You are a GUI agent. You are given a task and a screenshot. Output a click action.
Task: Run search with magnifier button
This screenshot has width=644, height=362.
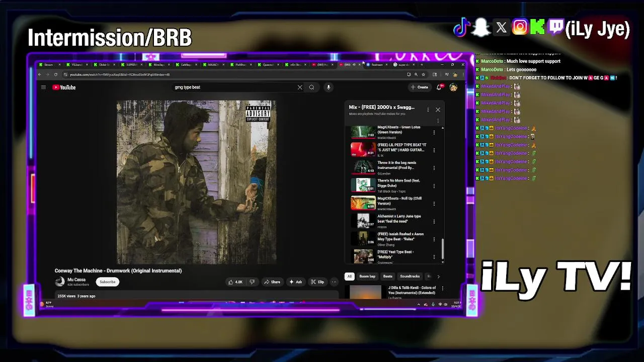click(311, 87)
